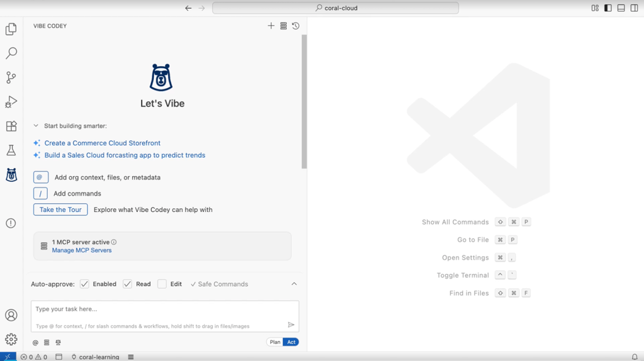Click the Customize Layout icon
Screen dimensions: 644x361
click(x=595, y=8)
